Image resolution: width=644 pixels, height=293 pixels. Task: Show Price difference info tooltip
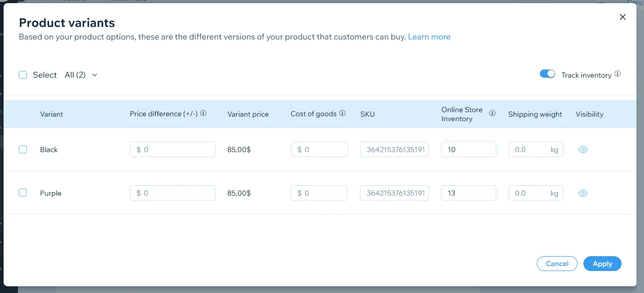pos(203,114)
